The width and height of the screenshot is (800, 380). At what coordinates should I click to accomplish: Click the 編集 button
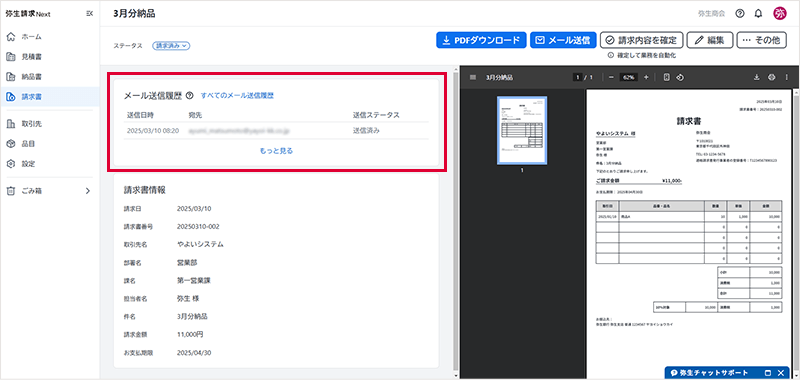point(710,40)
